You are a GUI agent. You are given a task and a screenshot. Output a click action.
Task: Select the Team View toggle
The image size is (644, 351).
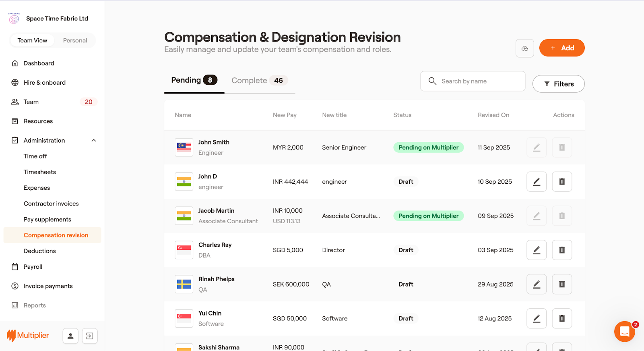tap(32, 41)
